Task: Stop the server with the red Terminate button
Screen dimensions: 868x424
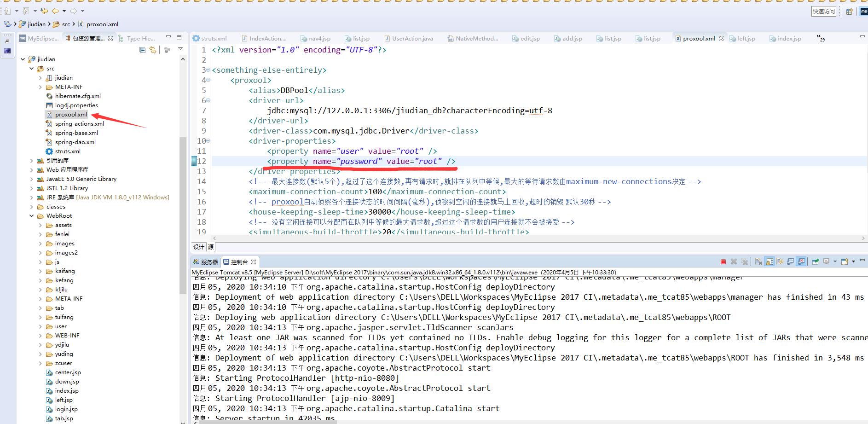Action: (723, 261)
